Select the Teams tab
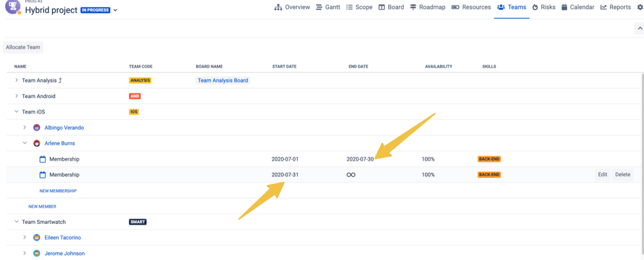The image size is (644, 260). pos(511,7)
